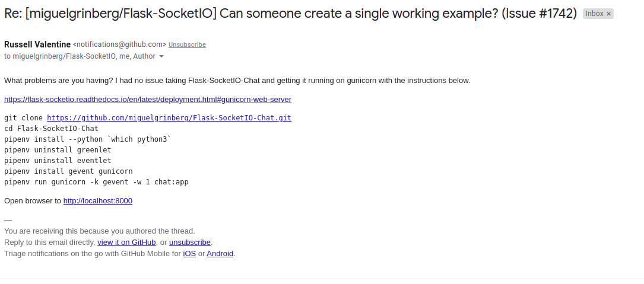Remove the Inbox label with its x

pyautogui.click(x=608, y=14)
